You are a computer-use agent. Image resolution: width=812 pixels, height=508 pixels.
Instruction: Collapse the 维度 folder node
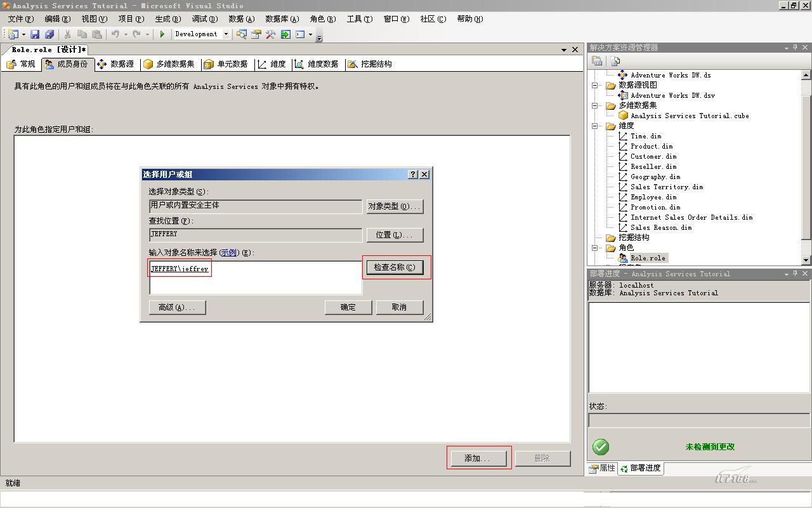(x=595, y=126)
